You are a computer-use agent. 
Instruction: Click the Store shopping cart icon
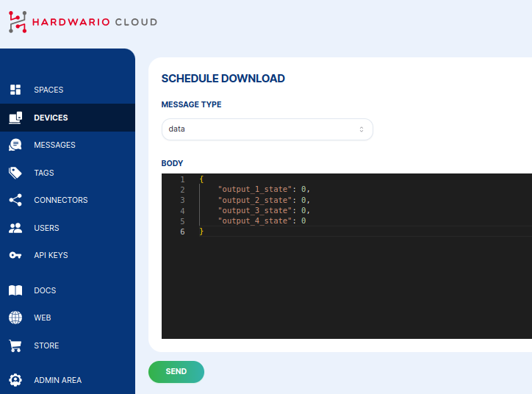pyautogui.click(x=15, y=345)
